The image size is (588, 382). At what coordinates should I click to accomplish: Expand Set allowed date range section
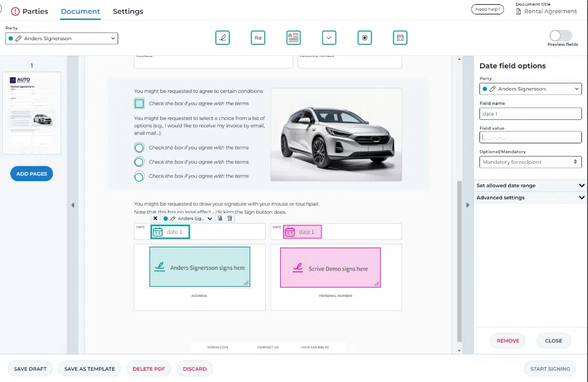(x=530, y=185)
